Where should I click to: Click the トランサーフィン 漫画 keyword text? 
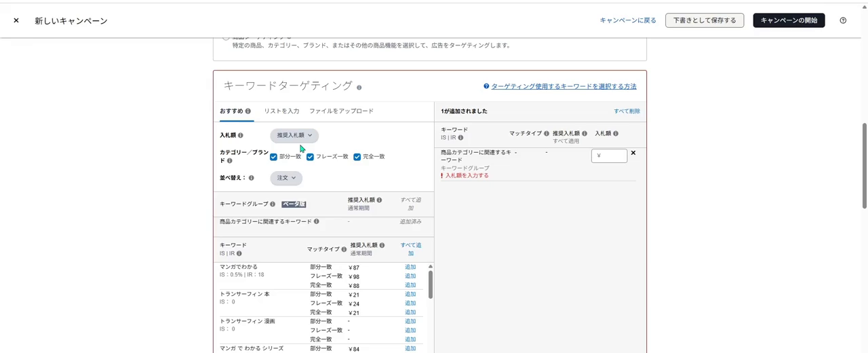(248, 321)
